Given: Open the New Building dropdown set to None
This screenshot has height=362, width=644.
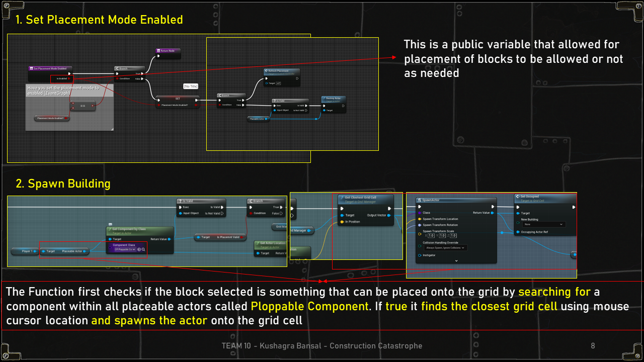Looking at the screenshot, I should [x=543, y=224].
